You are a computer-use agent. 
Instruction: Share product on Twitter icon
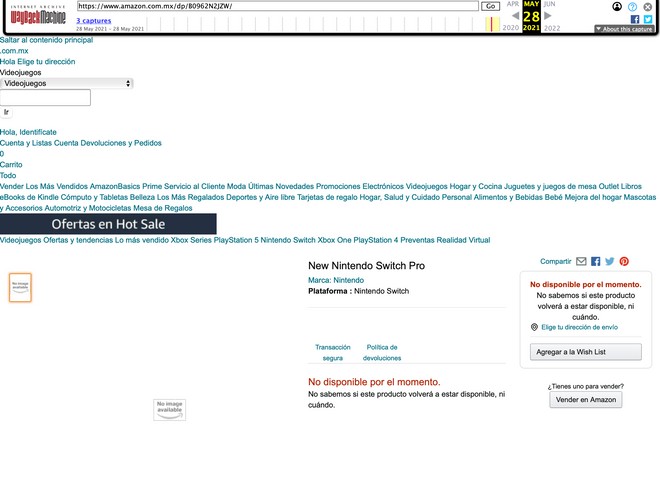pos(609,262)
